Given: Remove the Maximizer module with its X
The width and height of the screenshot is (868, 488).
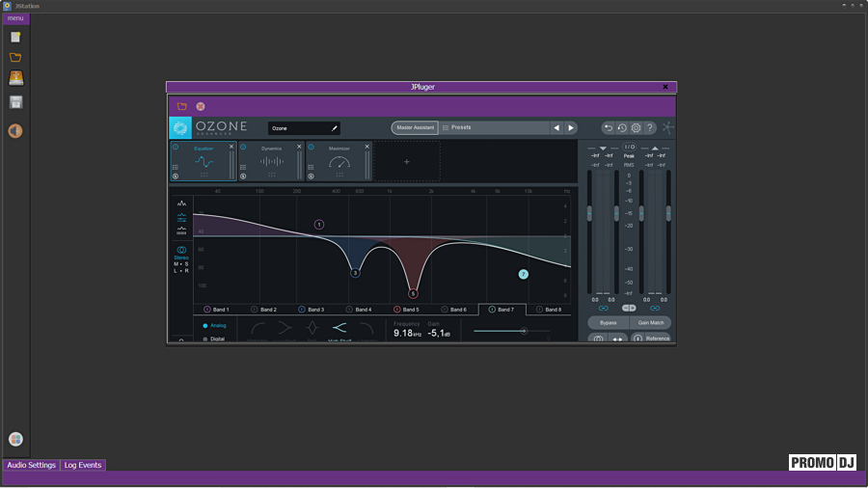Looking at the screenshot, I should [366, 148].
